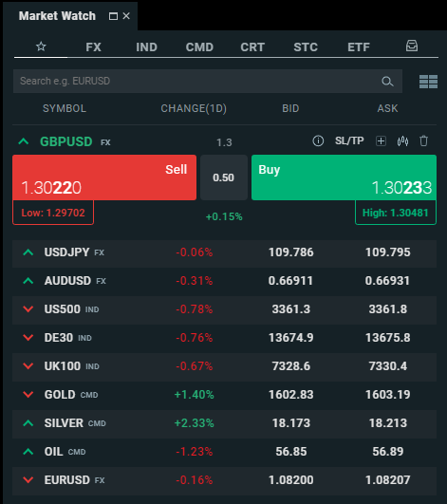Open the inbox tray icon tab

click(x=412, y=46)
